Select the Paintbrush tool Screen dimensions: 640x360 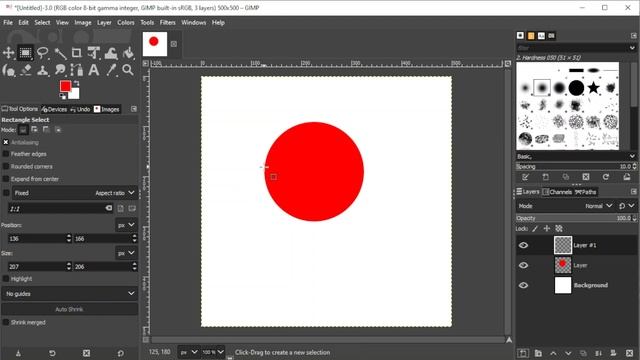pos(9,70)
